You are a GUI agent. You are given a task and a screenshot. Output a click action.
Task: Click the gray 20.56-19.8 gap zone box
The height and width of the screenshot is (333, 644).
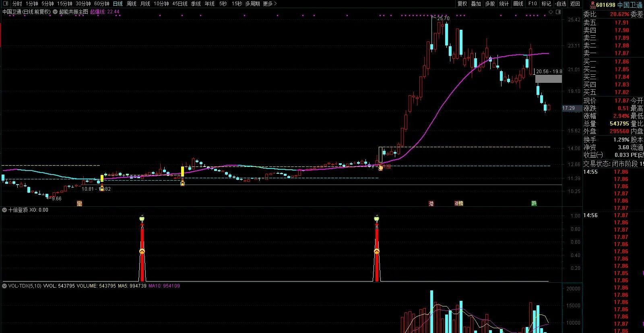tap(548, 79)
